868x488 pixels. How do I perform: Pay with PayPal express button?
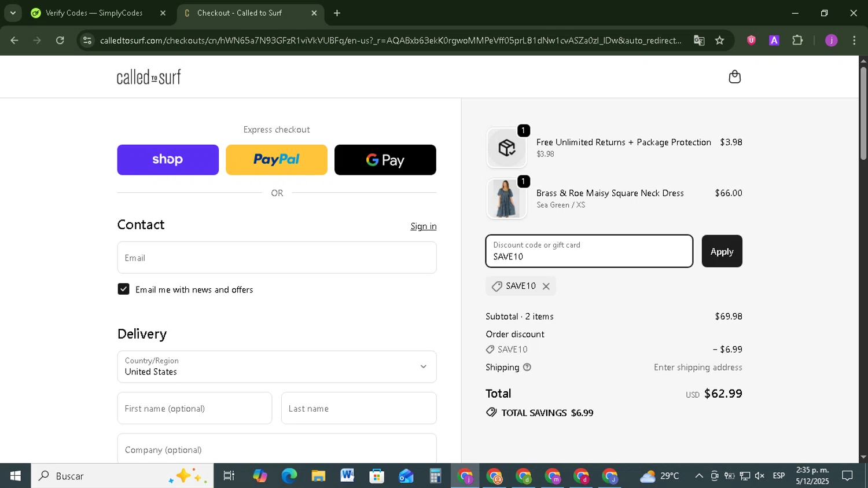click(277, 160)
